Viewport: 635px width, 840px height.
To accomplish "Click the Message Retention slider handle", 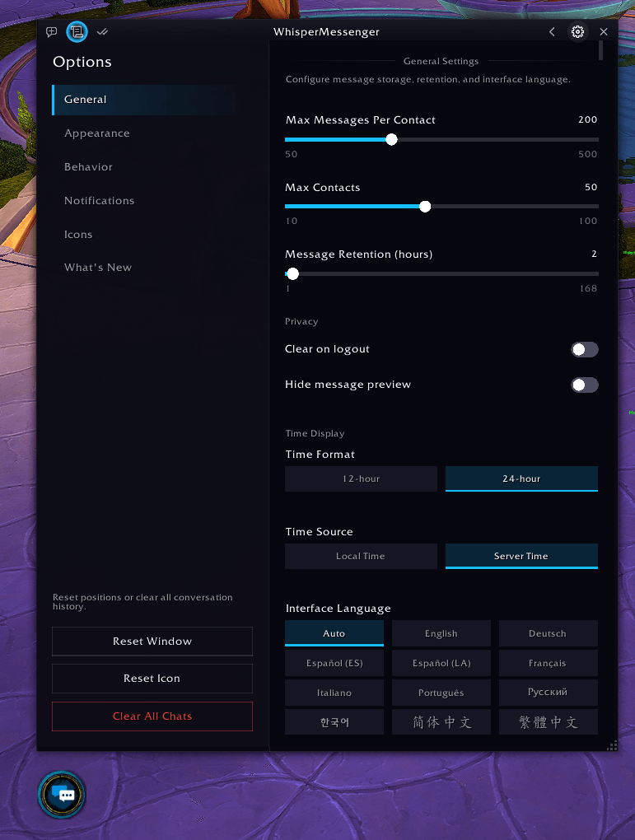I will [292, 273].
